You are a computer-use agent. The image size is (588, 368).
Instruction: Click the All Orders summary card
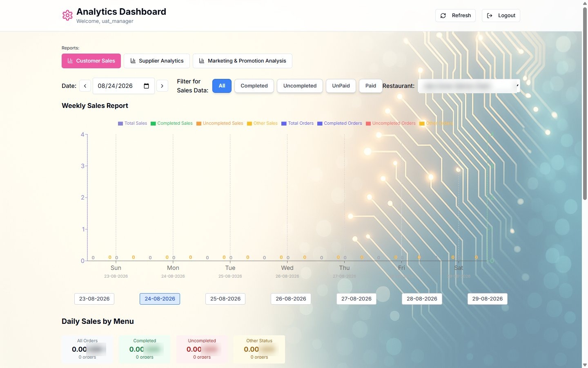click(x=87, y=349)
